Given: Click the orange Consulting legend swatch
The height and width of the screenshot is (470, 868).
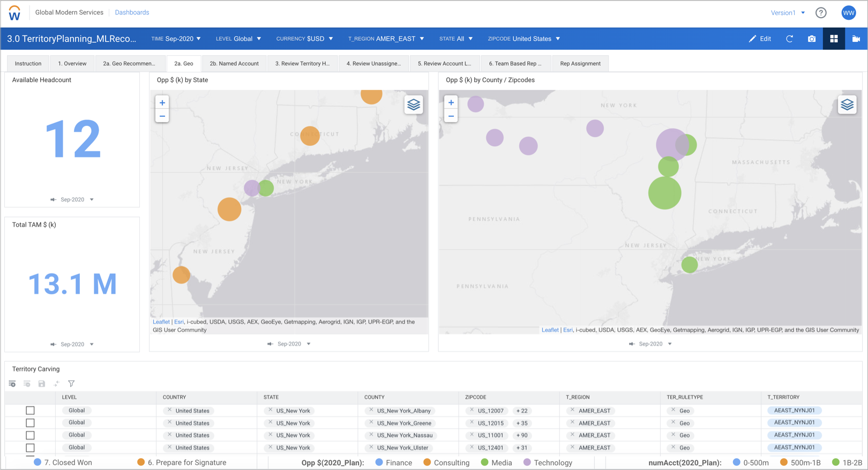Looking at the screenshot, I should (x=427, y=462).
